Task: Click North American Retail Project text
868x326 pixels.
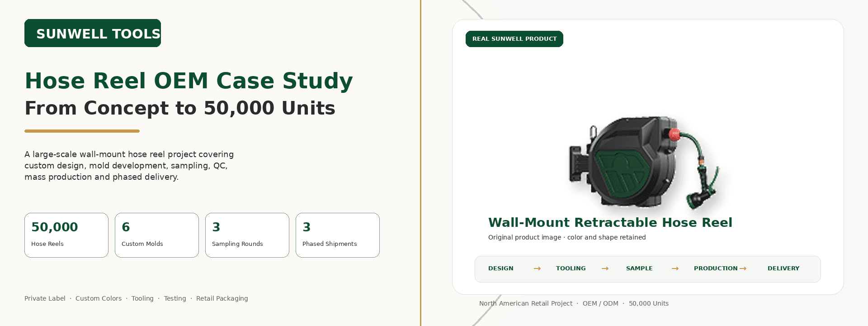Action: point(526,303)
